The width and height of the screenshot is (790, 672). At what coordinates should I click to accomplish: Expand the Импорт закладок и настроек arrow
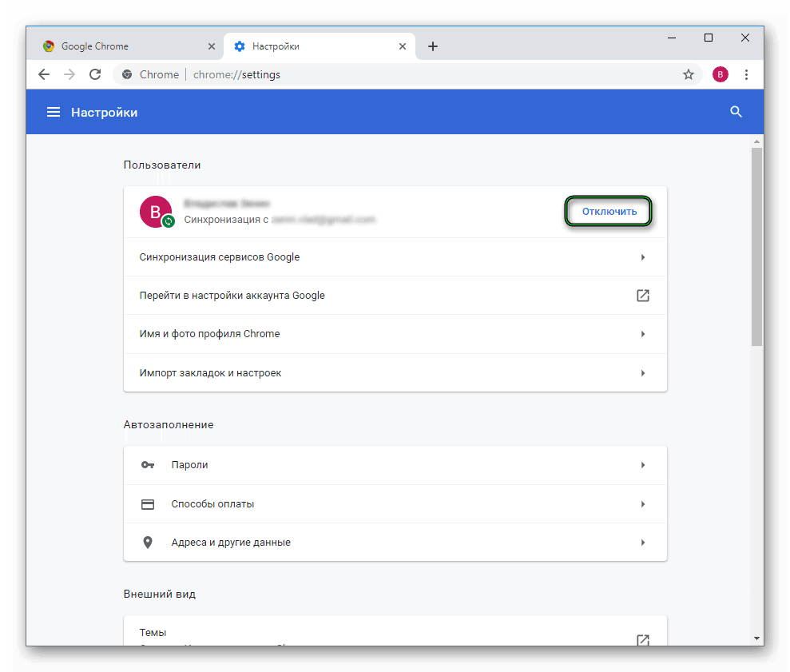[643, 373]
